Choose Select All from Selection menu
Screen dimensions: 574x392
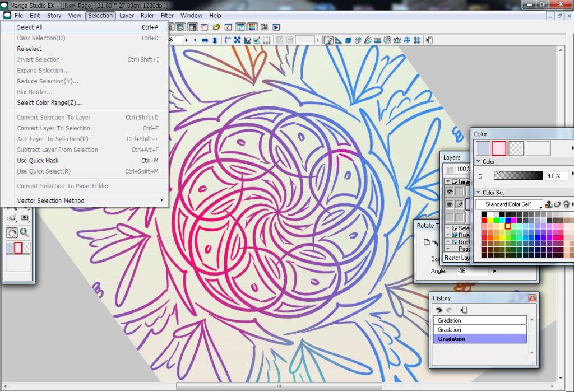[x=30, y=27]
